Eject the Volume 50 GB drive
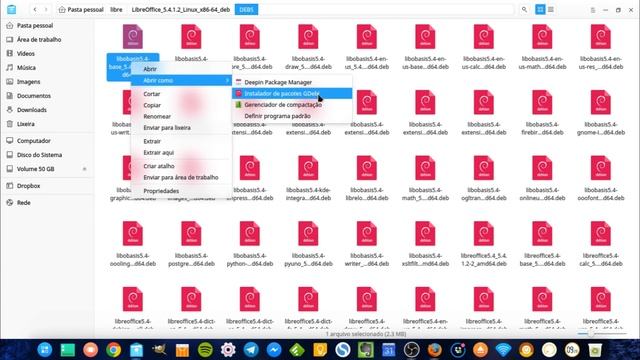This screenshot has height=360, width=640. 84,169
